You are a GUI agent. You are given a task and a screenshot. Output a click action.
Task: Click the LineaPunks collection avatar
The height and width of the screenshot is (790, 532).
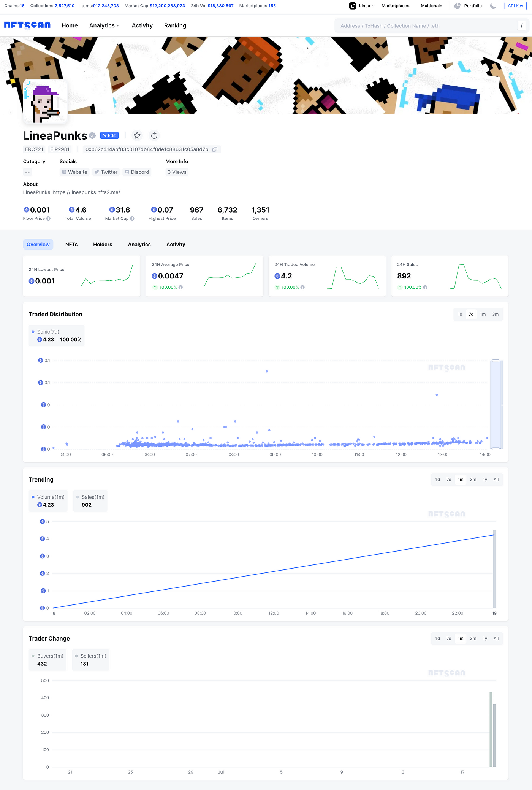45,102
